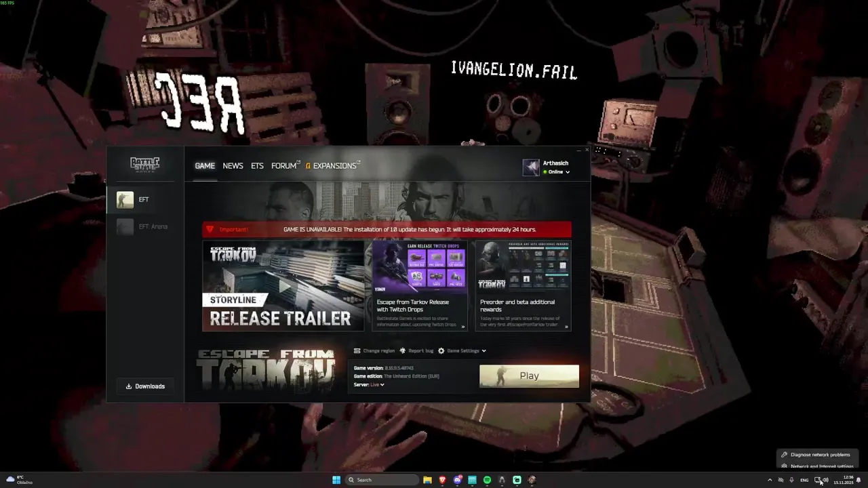Expand the Server Live dropdown
Screen dimensions: 868x488
click(377, 384)
